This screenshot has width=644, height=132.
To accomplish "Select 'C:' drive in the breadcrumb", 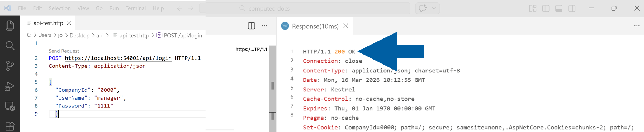I will [29, 35].
